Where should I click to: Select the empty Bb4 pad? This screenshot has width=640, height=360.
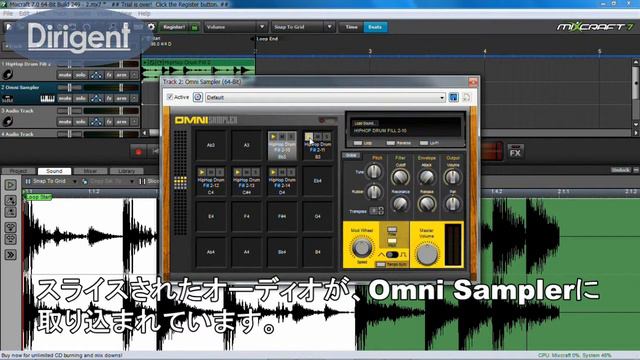click(x=282, y=252)
